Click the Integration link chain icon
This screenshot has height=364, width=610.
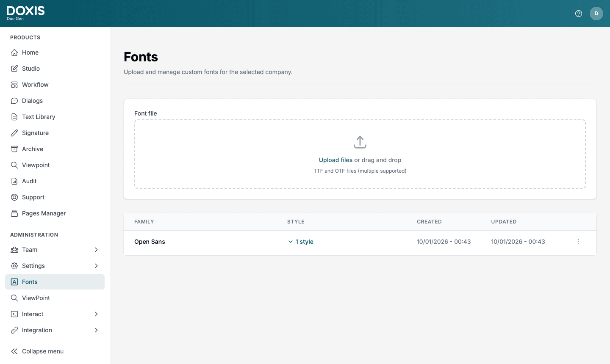pyautogui.click(x=14, y=330)
